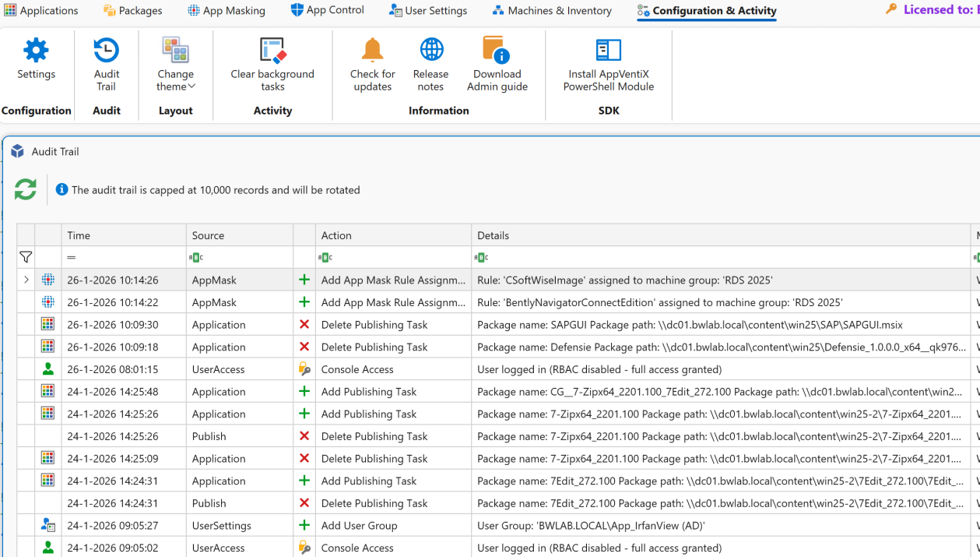Click Clear background tasks
The height and width of the screenshot is (557, 980).
[x=272, y=64]
